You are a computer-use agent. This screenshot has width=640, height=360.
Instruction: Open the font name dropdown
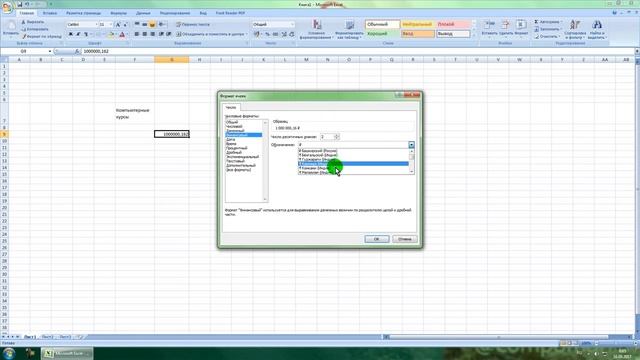(96, 24)
